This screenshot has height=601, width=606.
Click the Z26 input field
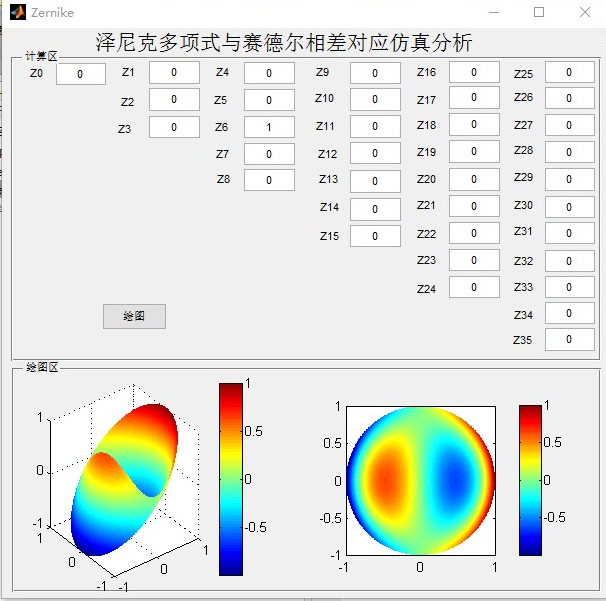570,98
